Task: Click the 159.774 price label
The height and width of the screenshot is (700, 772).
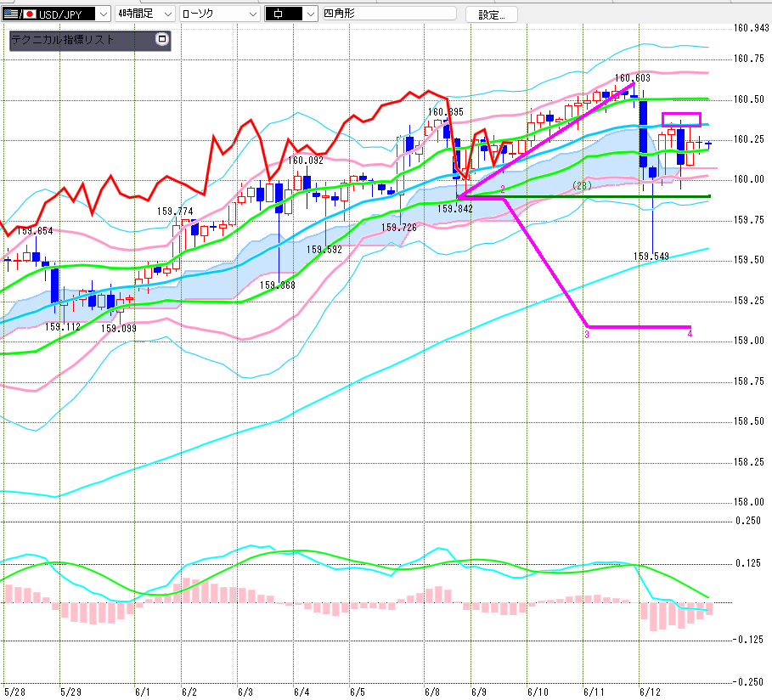Action: (x=175, y=212)
